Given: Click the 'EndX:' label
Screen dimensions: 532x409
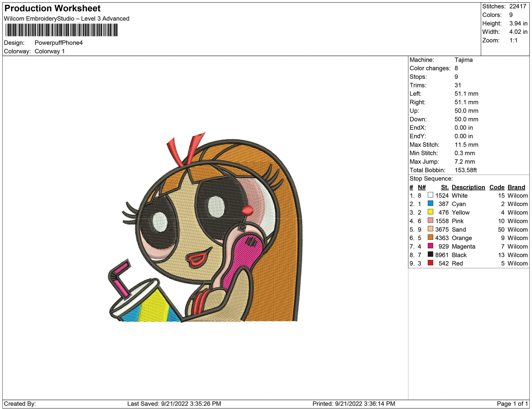Looking at the screenshot, I should (x=418, y=128).
